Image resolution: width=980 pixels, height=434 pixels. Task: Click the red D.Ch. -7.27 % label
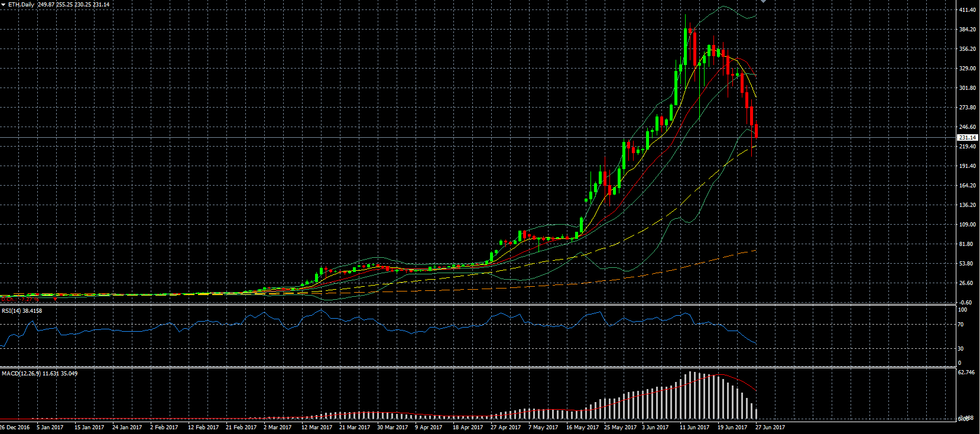click(x=20, y=300)
